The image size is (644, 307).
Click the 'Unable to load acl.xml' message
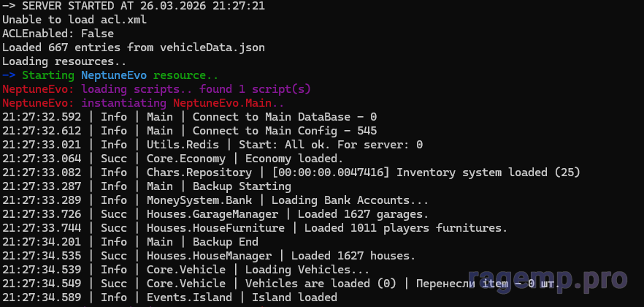pos(74,20)
